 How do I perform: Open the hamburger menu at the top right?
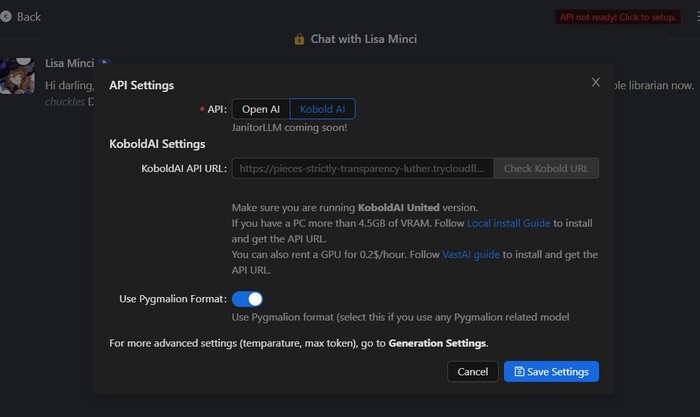(x=698, y=17)
